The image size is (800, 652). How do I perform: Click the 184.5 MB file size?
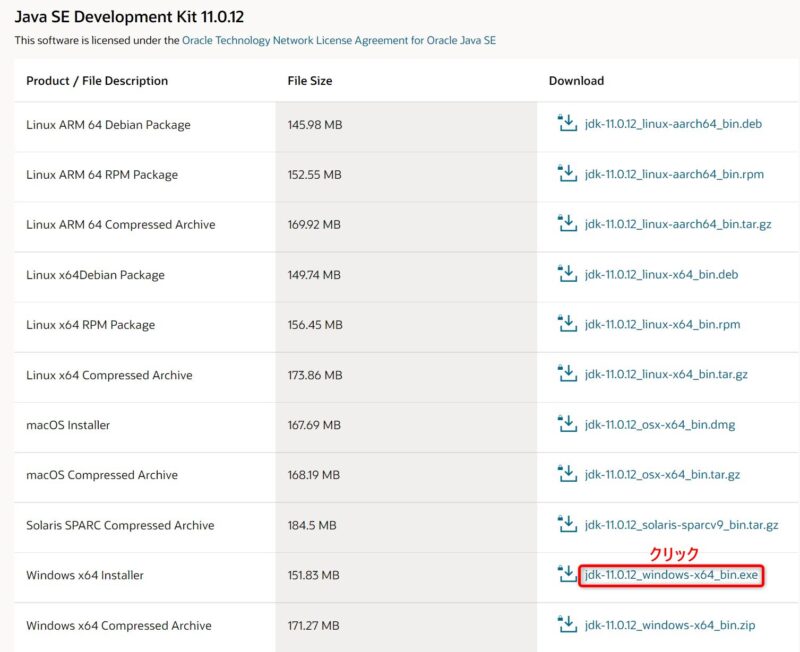pos(312,525)
